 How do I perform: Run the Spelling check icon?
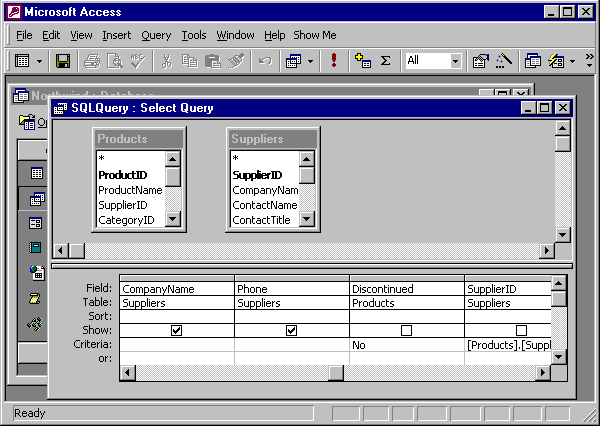[138, 61]
